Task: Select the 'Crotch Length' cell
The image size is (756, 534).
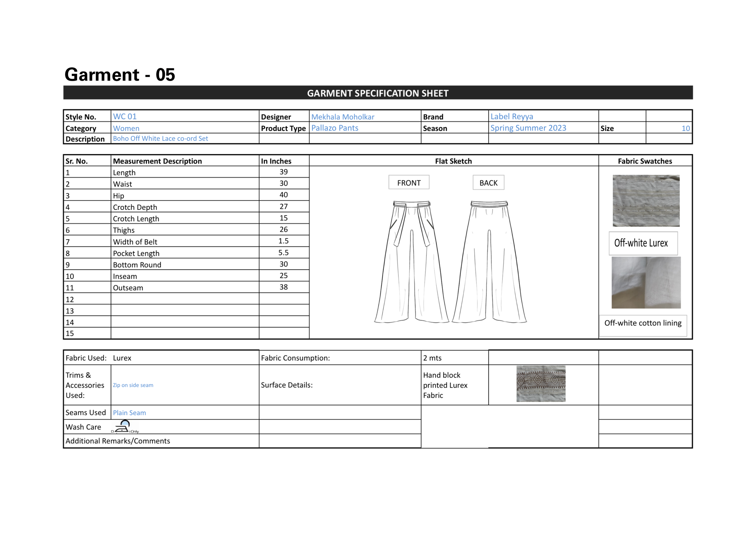Action: pyautogui.click(x=185, y=218)
